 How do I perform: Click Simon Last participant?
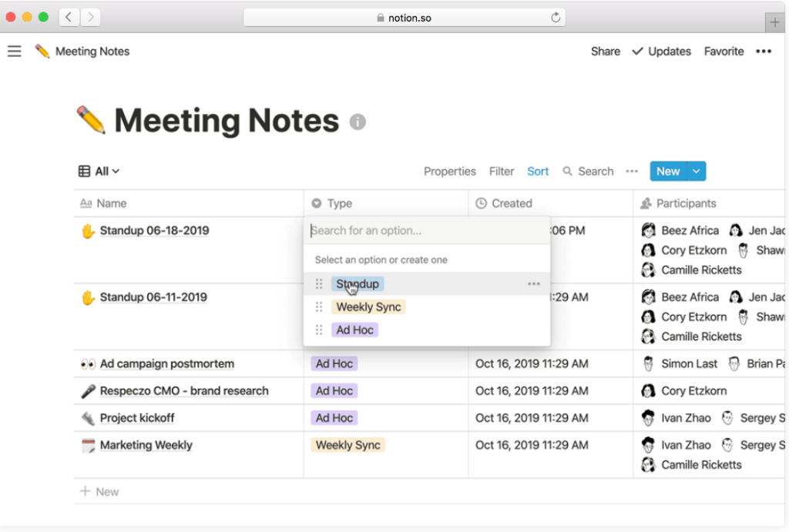point(680,363)
